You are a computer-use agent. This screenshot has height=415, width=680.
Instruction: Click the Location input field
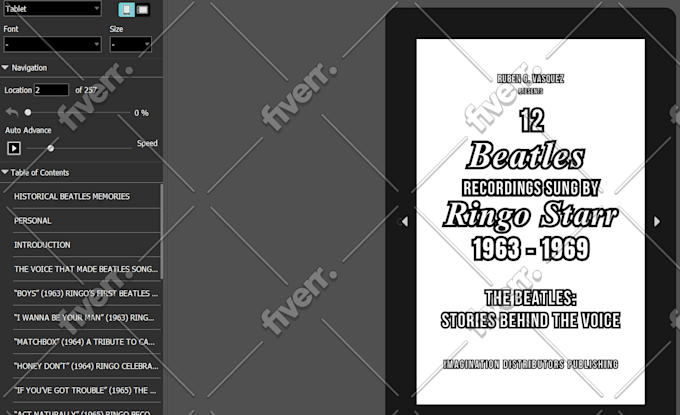[x=51, y=90]
